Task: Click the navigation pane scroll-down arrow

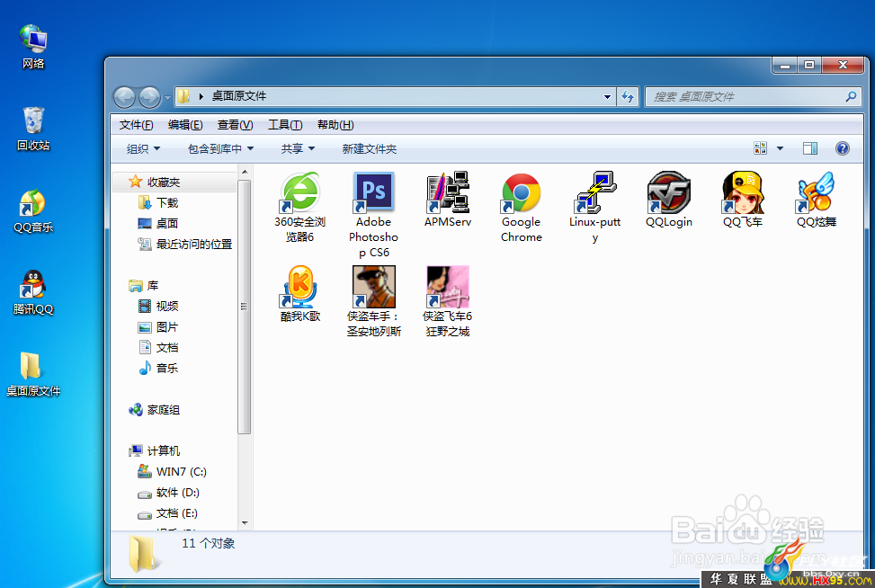Action: 244,523
